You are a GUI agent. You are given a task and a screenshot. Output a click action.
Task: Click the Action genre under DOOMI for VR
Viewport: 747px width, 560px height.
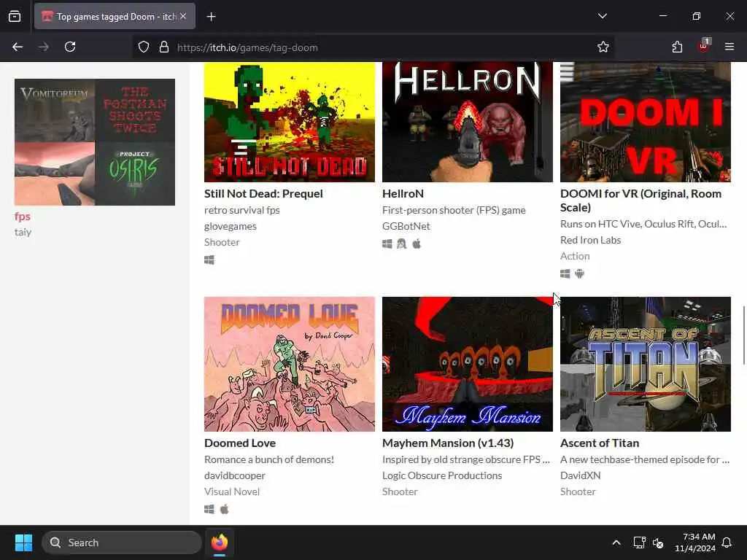575,256
